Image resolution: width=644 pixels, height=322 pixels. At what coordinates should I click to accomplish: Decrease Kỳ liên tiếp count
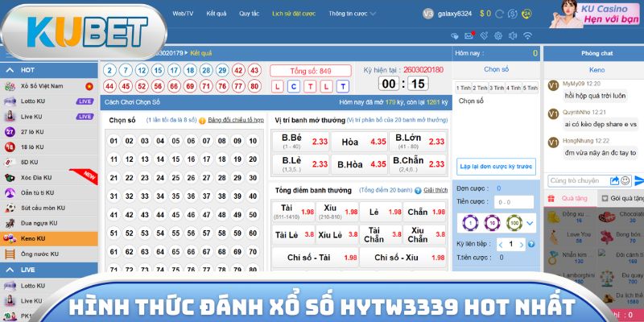click(x=501, y=245)
